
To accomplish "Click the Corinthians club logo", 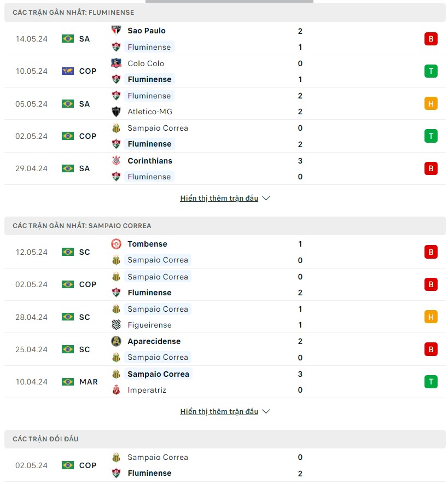I will 115,161.
